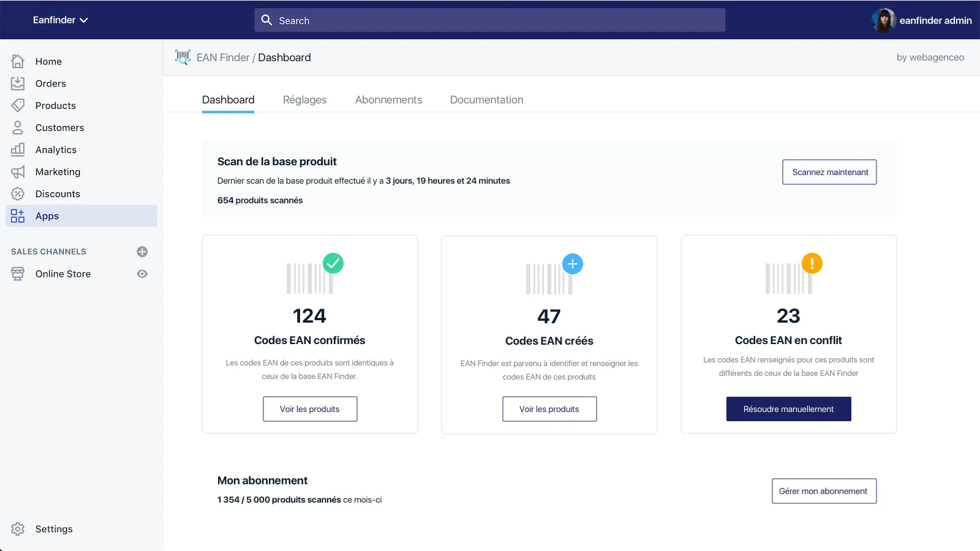This screenshot has height=551, width=980.
Task: Click Gérer mon abonnement button
Action: pyautogui.click(x=824, y=491)
